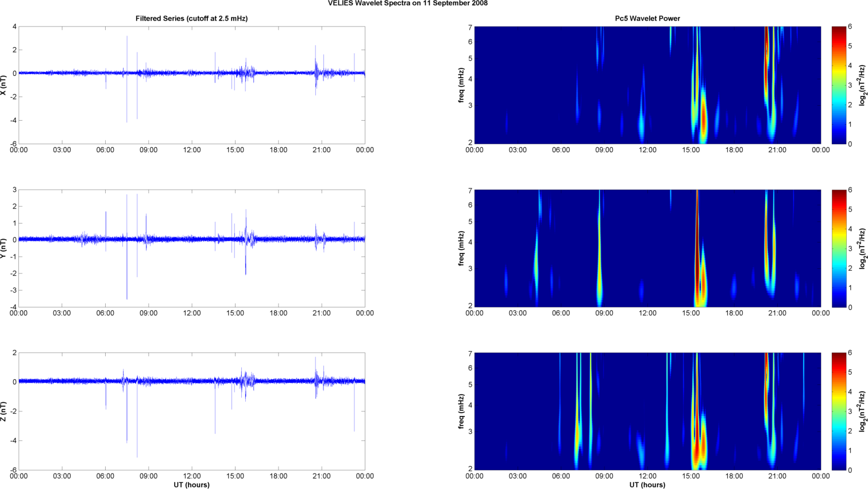Click the 'Z (nT)' axis label
This screenshot has height=489, width=868.
pos(4,411)
